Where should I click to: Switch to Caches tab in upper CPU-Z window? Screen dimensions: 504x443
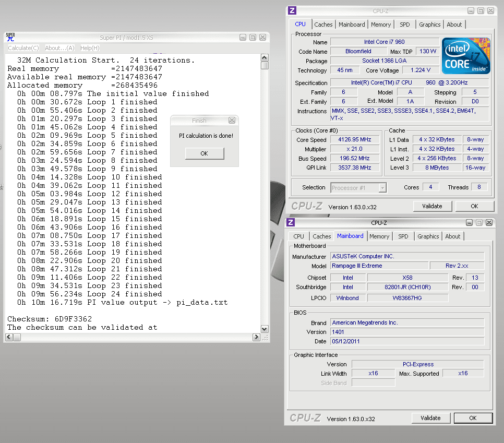(x=323, y=25)
